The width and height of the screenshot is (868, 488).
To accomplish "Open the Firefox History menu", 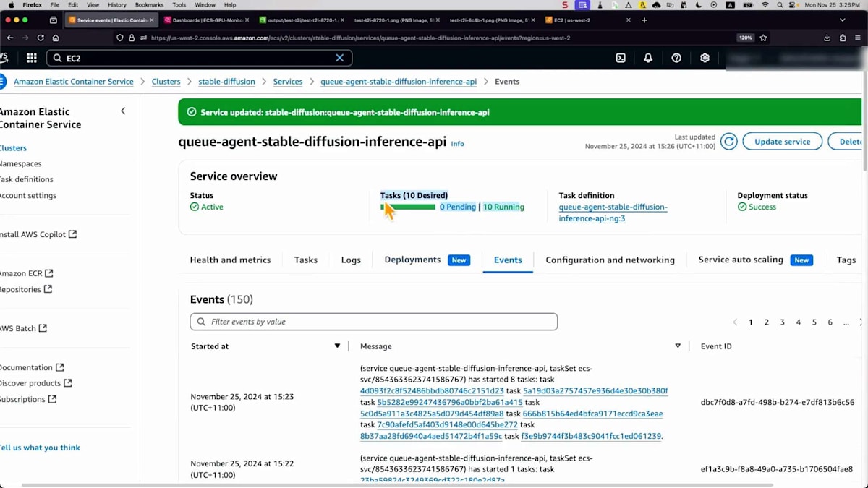I will coord(117,5).
